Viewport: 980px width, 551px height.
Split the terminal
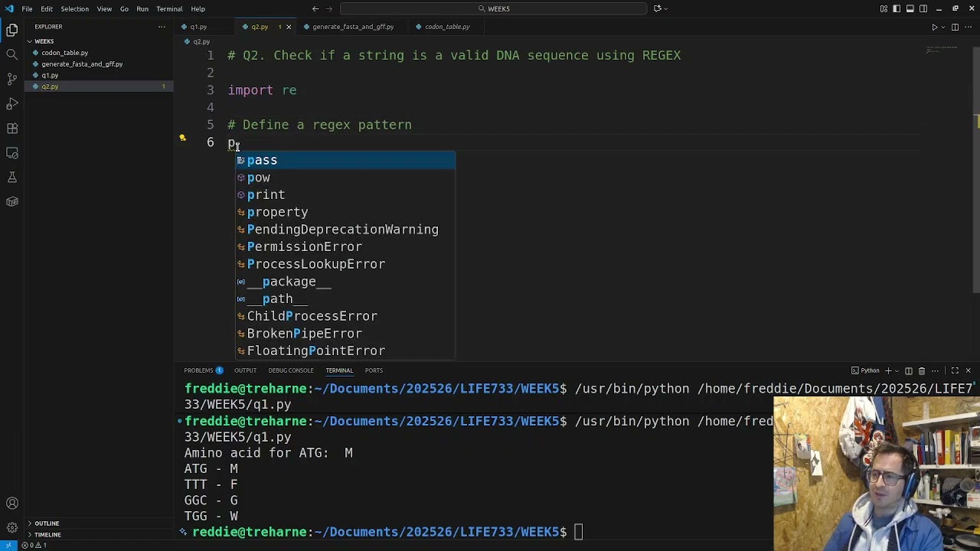pos(909,370)
